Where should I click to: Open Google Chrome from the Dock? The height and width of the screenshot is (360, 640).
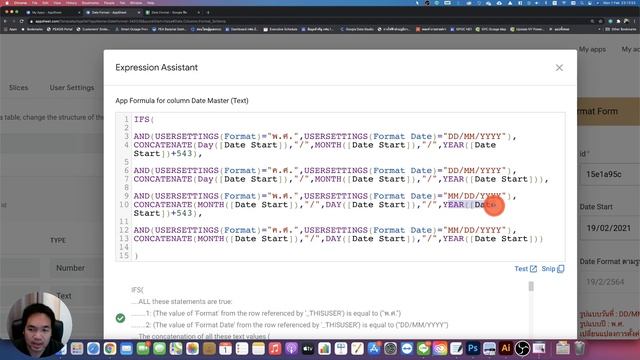(109, 348)
